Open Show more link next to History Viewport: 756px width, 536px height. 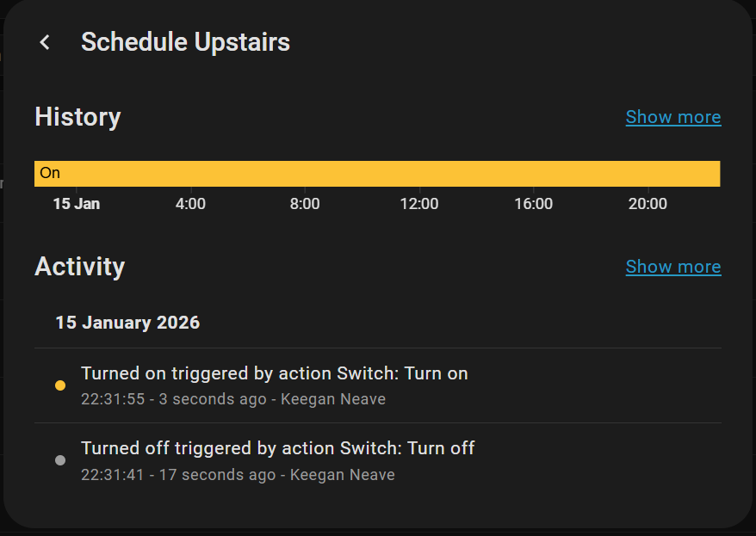click(672, 117)
